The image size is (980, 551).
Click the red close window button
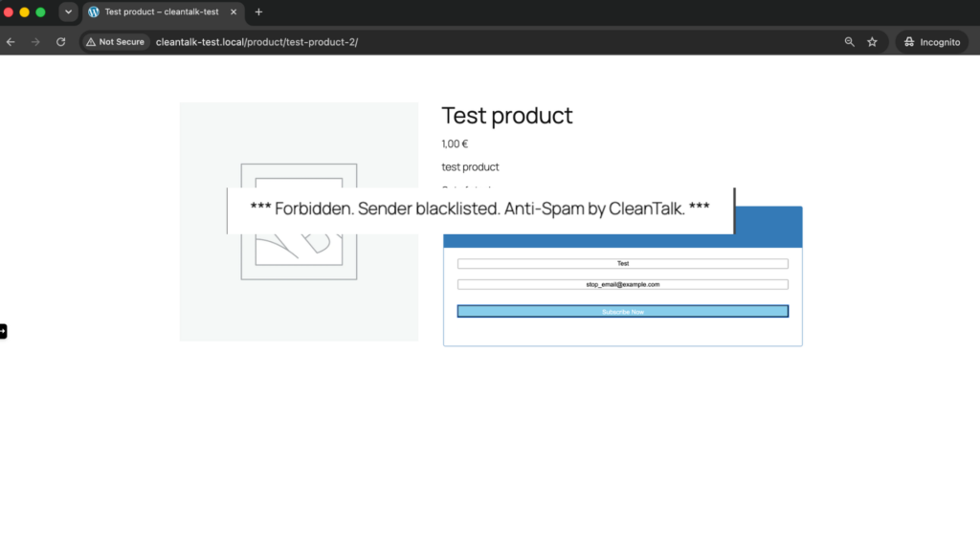pyautogui.click(x=8, y=11)
